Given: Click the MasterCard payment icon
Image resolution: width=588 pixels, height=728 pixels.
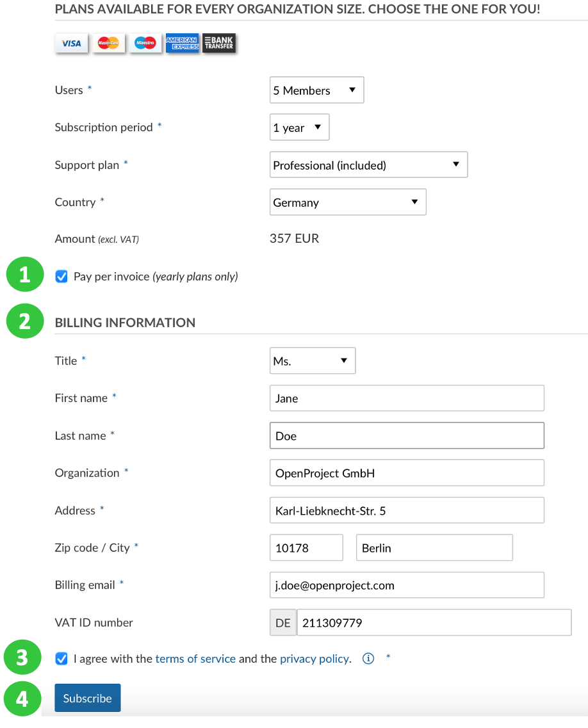Looking at the screenshot, I should click(108, 44).
